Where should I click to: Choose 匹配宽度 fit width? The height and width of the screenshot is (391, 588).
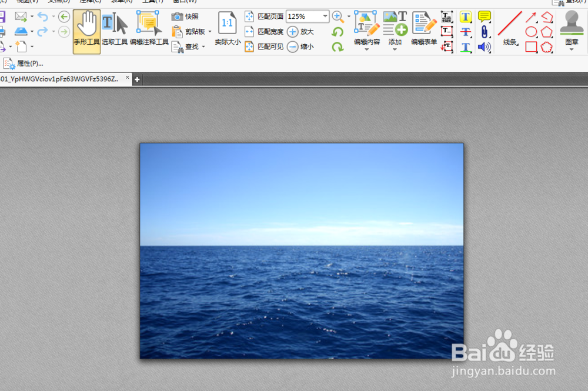(x=264, y=32)
